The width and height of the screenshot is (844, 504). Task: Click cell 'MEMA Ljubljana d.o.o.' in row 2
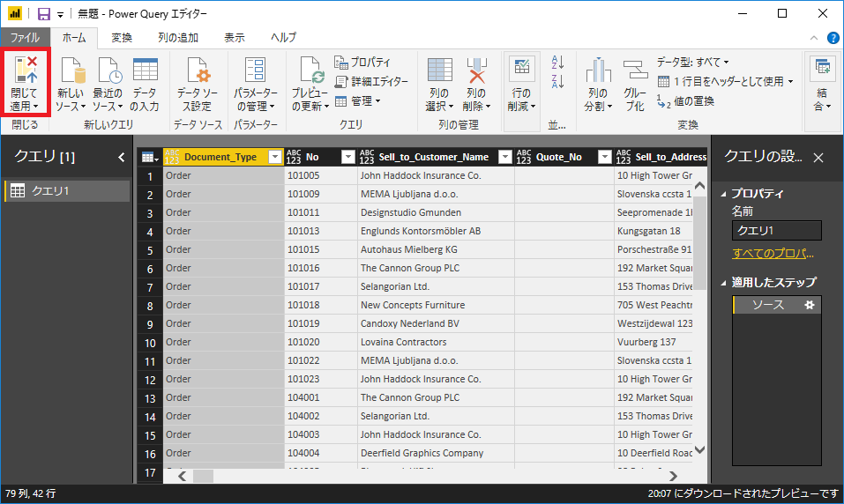[x=436, y=194]
